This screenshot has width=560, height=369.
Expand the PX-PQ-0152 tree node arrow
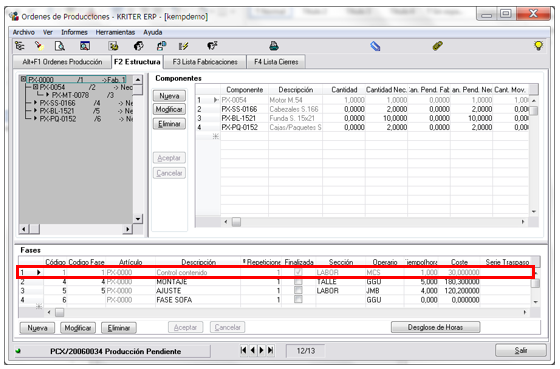pos(35,119)
